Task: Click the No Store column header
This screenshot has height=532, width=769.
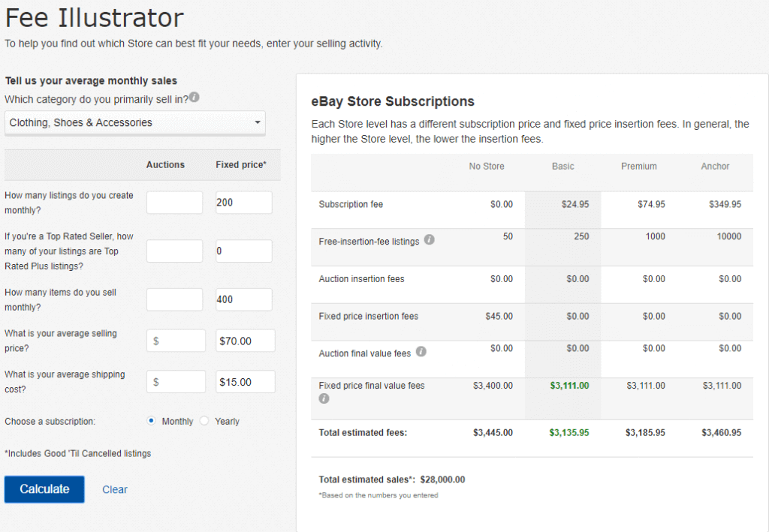Action: (x=487, y=166)
